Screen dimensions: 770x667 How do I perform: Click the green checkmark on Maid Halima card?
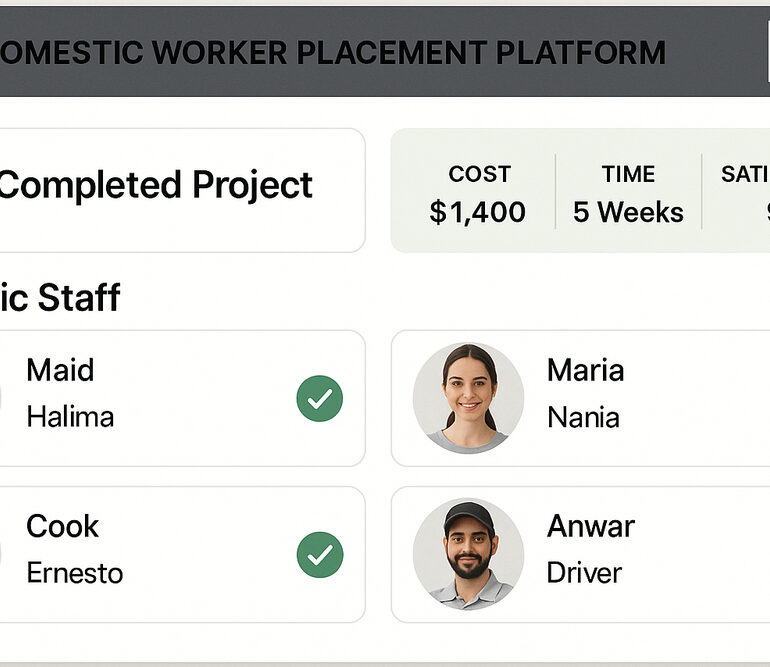320,399
